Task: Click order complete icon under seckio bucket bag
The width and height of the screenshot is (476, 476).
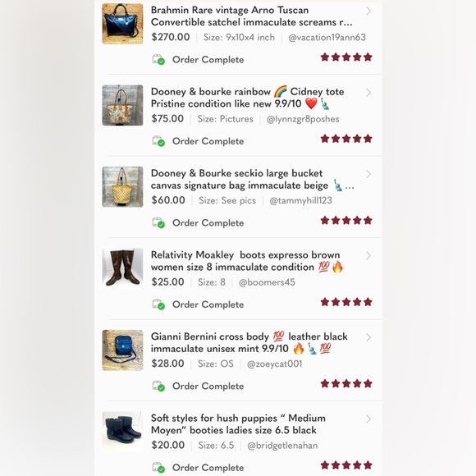Action: [158, 223]
